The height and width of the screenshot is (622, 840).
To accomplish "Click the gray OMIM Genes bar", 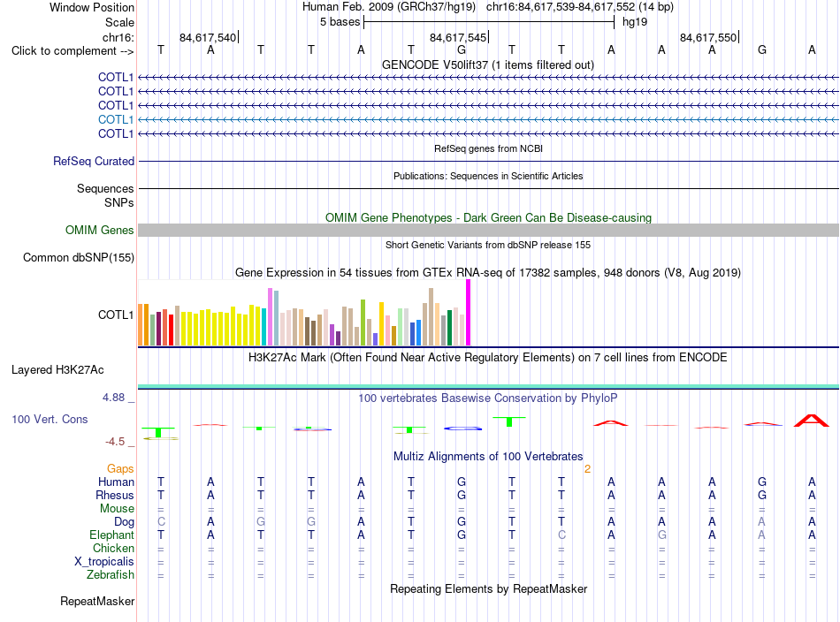I will coord(488,231).
